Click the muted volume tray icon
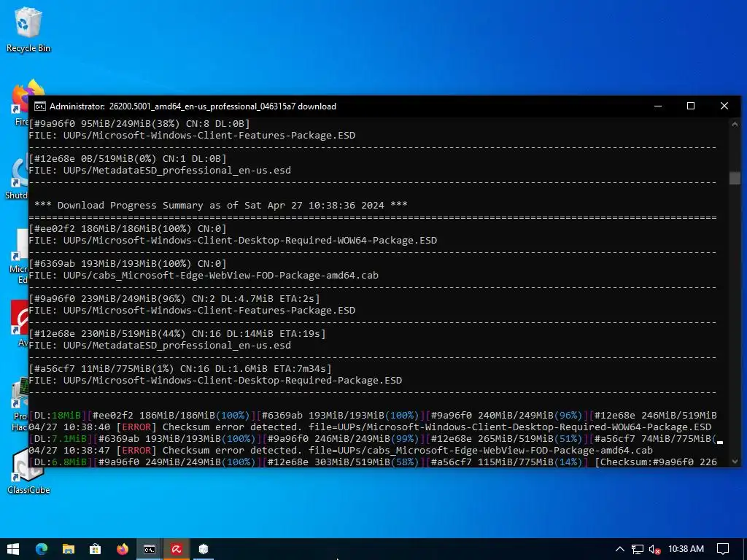The image size is (747, 560). point(655,549)
